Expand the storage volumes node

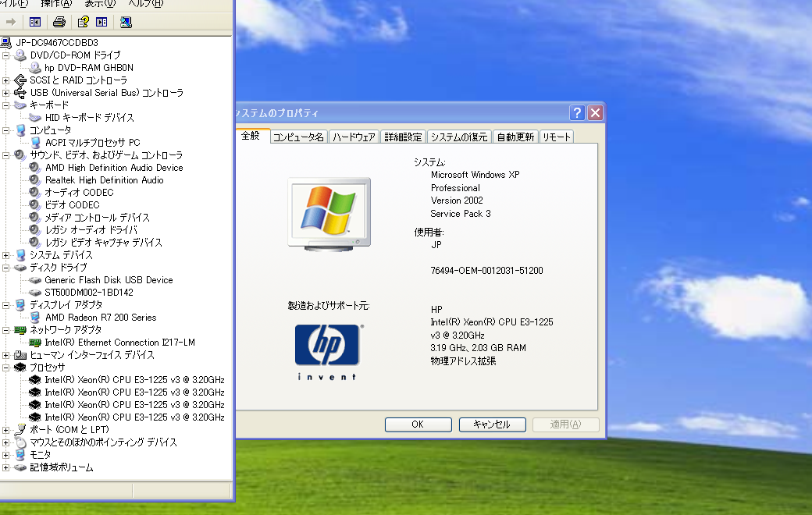point(5,467)
